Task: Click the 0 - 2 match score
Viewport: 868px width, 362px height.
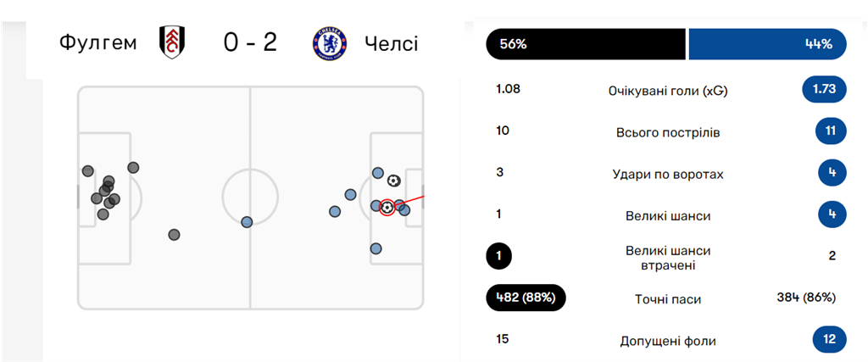Action: point(250,43)
